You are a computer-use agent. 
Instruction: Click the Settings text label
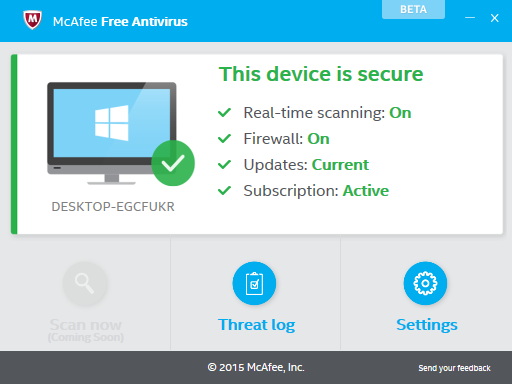pyautogui.click(x=427, y=325)
